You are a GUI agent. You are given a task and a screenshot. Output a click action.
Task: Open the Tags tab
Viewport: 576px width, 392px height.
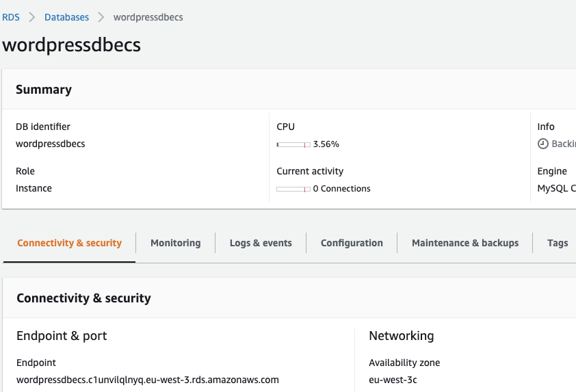click(x=557, y=243)
